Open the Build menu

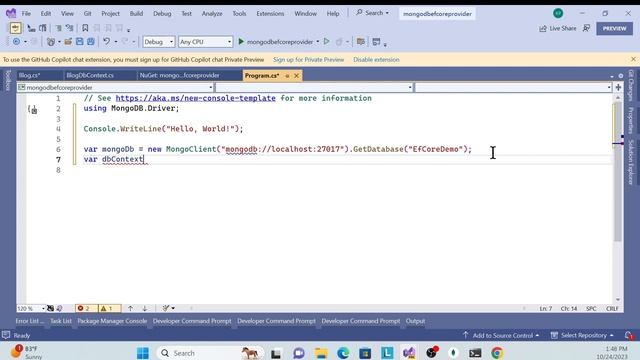coord(136,13)
